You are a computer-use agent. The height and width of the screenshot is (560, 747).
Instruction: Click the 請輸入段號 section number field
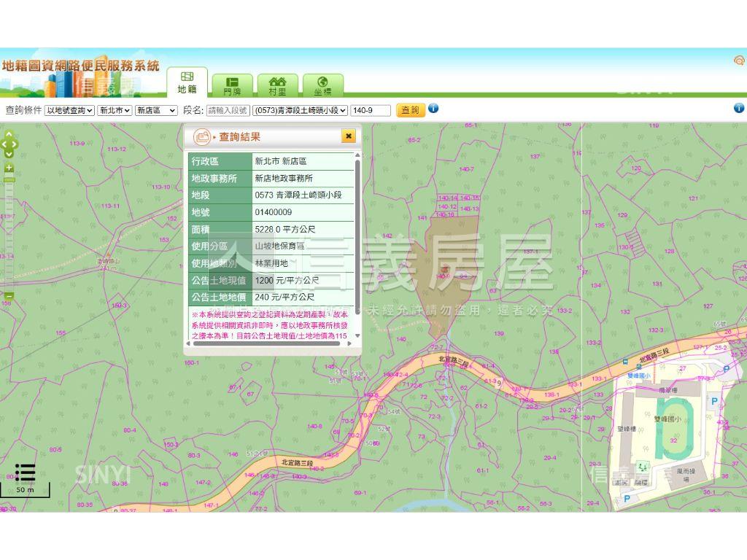[228, 111]
